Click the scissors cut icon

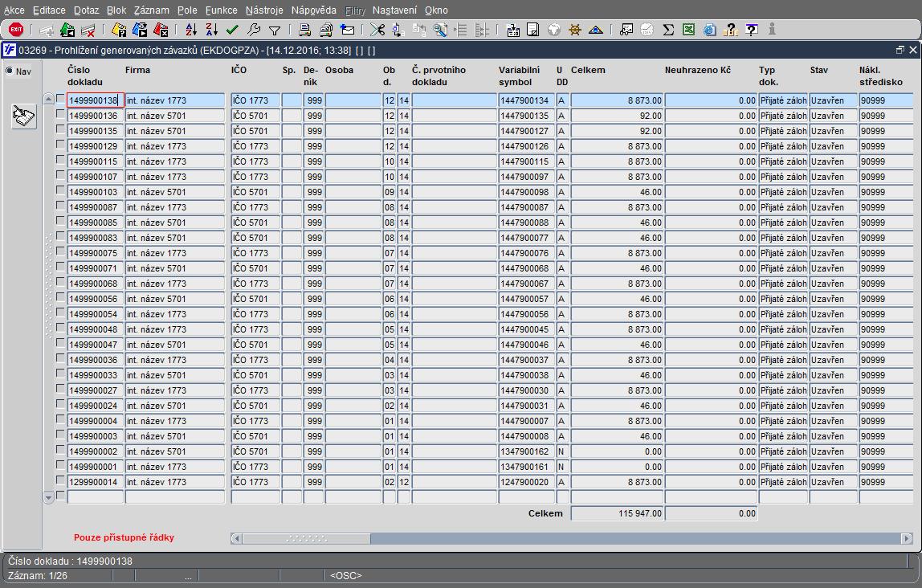point(377,30)
